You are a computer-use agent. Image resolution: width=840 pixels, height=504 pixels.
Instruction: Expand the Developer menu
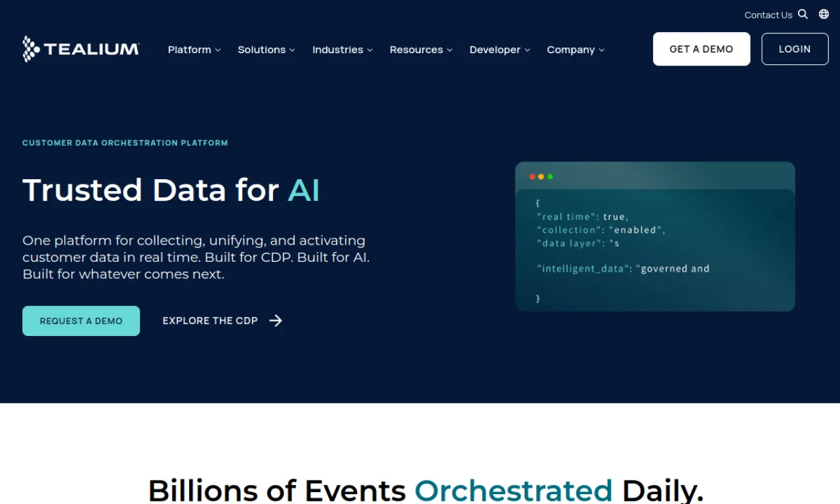500,50
